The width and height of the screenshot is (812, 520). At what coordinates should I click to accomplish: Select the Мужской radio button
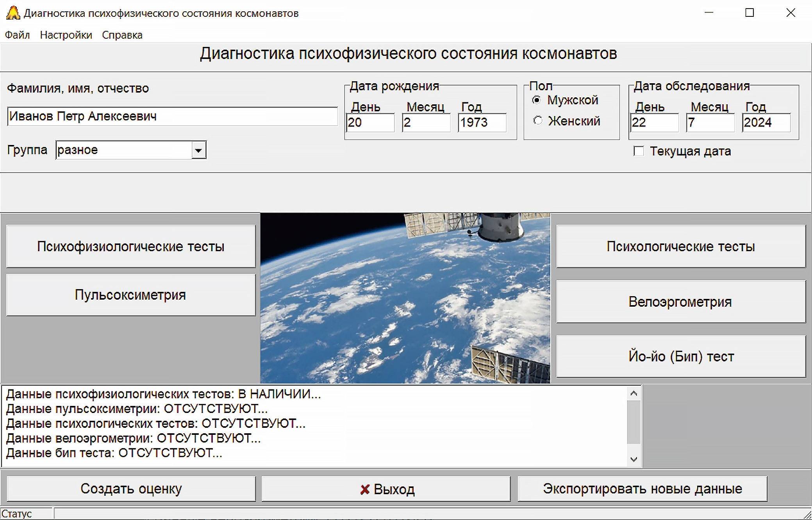tap(537, 100)
